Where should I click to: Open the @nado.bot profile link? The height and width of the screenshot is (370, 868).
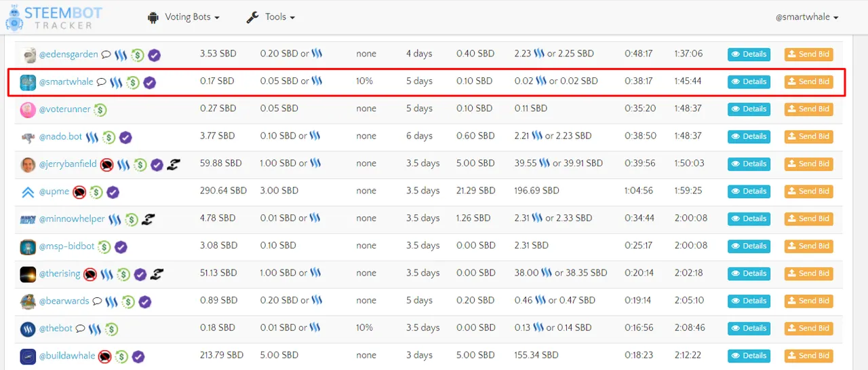(x=60, y=136)
